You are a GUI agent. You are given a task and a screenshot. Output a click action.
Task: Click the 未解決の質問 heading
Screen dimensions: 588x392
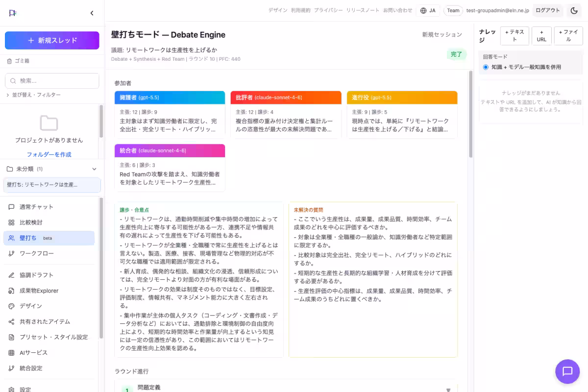pos(309,210)
